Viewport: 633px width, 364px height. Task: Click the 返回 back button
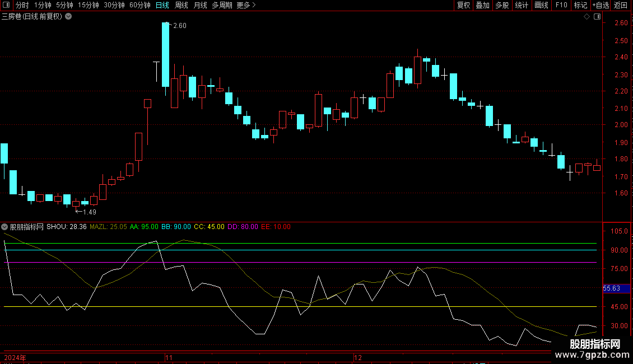coord(621,5)
